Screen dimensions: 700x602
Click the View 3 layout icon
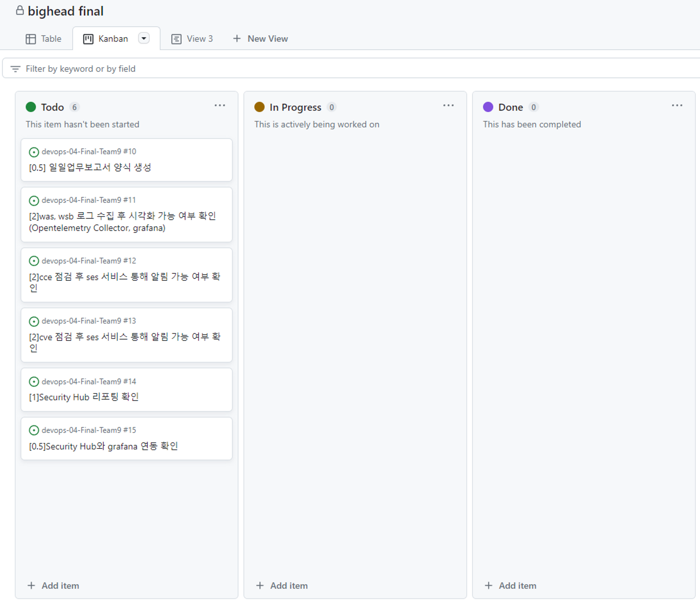[x=176, y=39]
